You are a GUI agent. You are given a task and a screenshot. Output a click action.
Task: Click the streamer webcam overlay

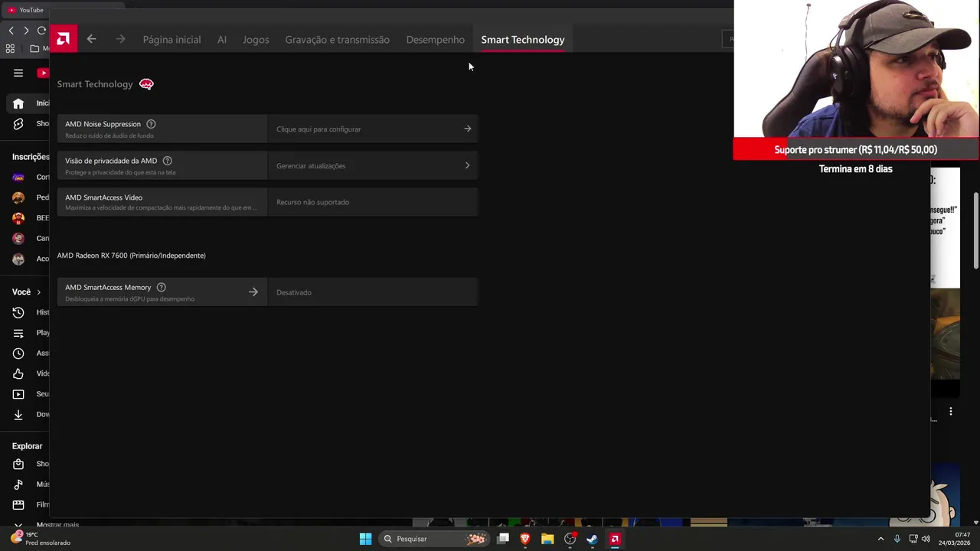point(856,69)
